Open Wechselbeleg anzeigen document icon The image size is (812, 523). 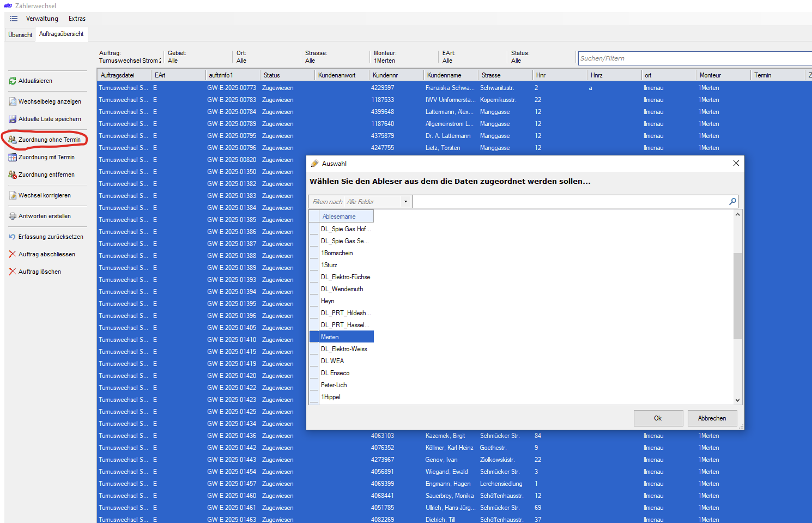[13, 101]
